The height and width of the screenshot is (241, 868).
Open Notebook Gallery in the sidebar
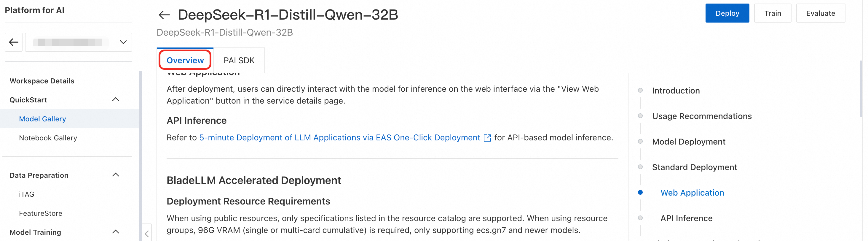[x=48, y=138]
